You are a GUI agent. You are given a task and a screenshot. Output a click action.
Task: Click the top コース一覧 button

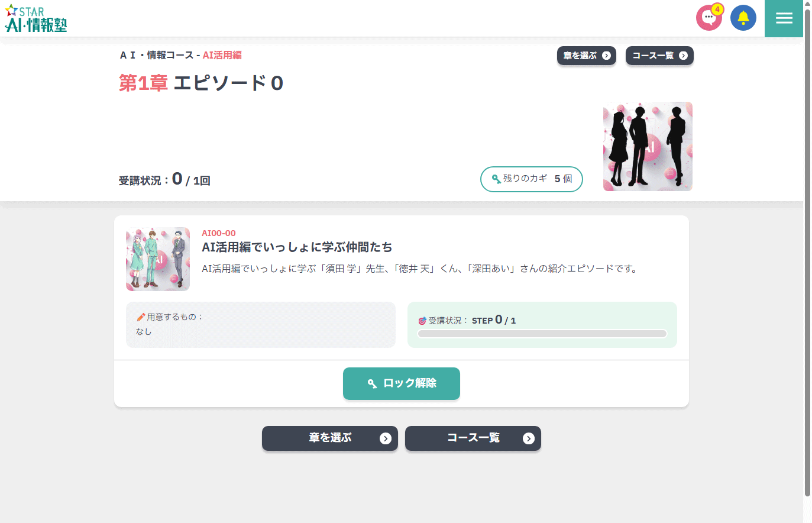659,56
